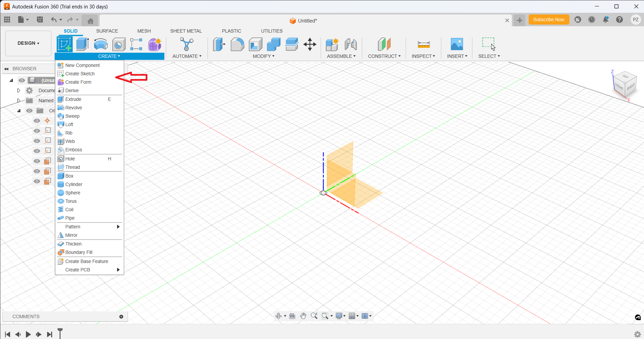Select Extrude in the Create menu
Viewport: 644px width, 339px height.
point(73,99)
